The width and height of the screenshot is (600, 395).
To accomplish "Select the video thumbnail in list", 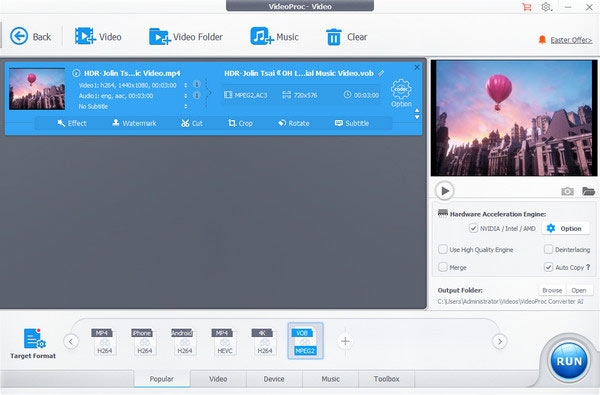I will coord(37,89).
